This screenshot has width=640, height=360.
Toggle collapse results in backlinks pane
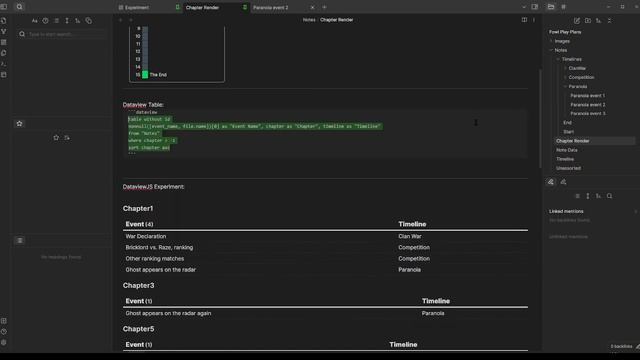pos(577,196)
